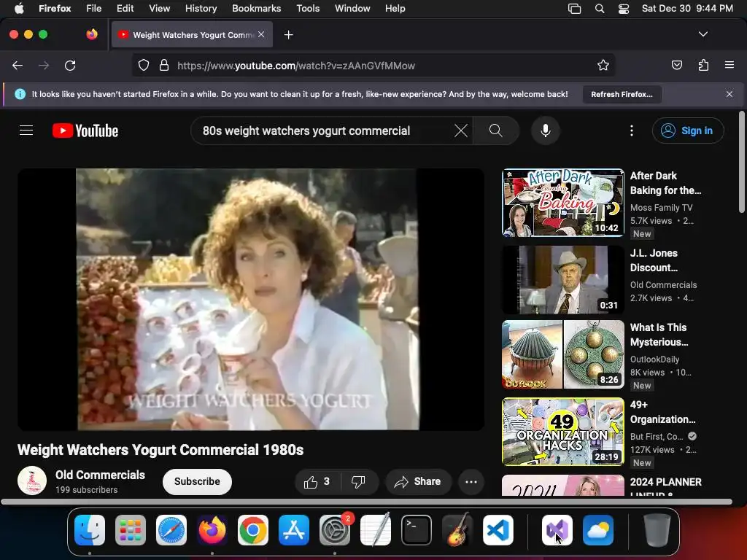Screen dimensions: 747x560
Task: Like the video with thumbs up
Action: tap(317, 482)
